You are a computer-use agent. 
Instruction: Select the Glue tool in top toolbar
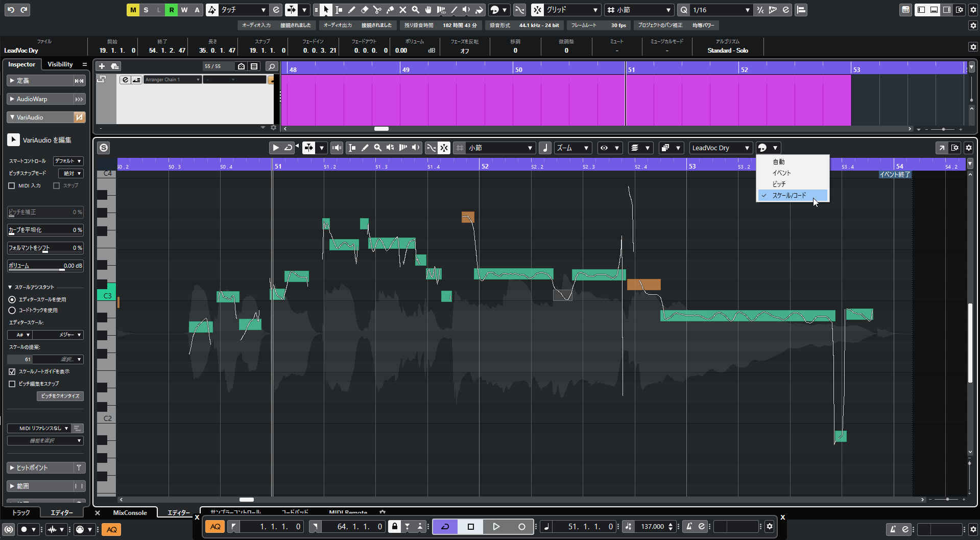pyautogui.click(x=390, y=10)
